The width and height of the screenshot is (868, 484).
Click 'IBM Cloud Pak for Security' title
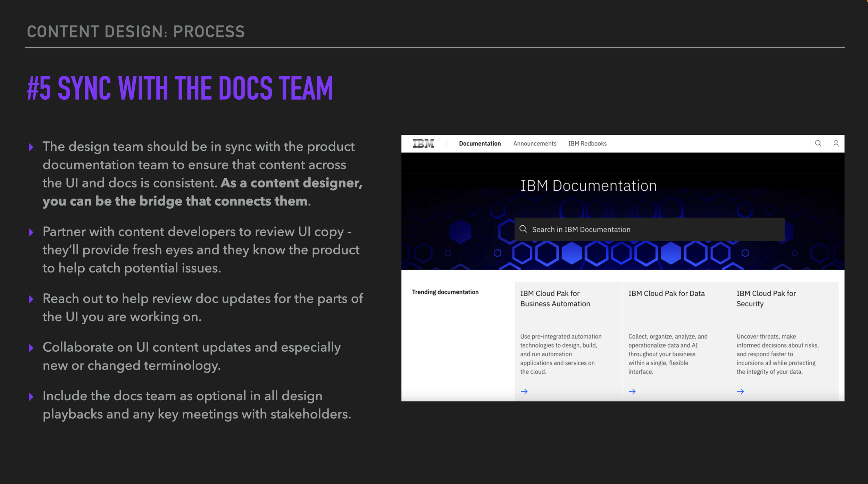click(x=766, y=298)
